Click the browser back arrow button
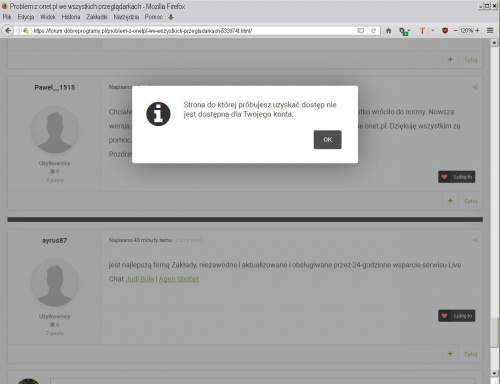 coord(7,31)
